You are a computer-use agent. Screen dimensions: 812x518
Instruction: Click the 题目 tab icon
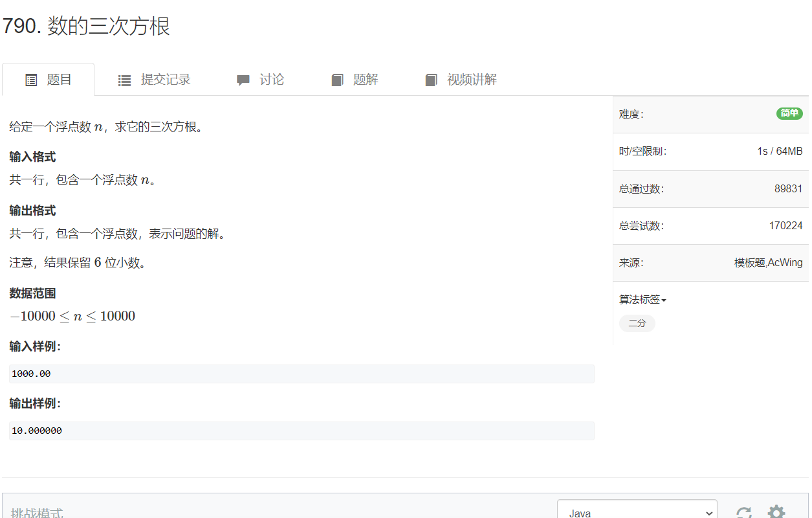(31, 78)
